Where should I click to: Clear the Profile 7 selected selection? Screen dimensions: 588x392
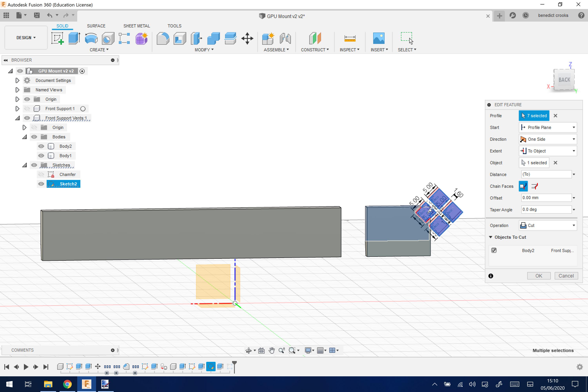point(555,116)
